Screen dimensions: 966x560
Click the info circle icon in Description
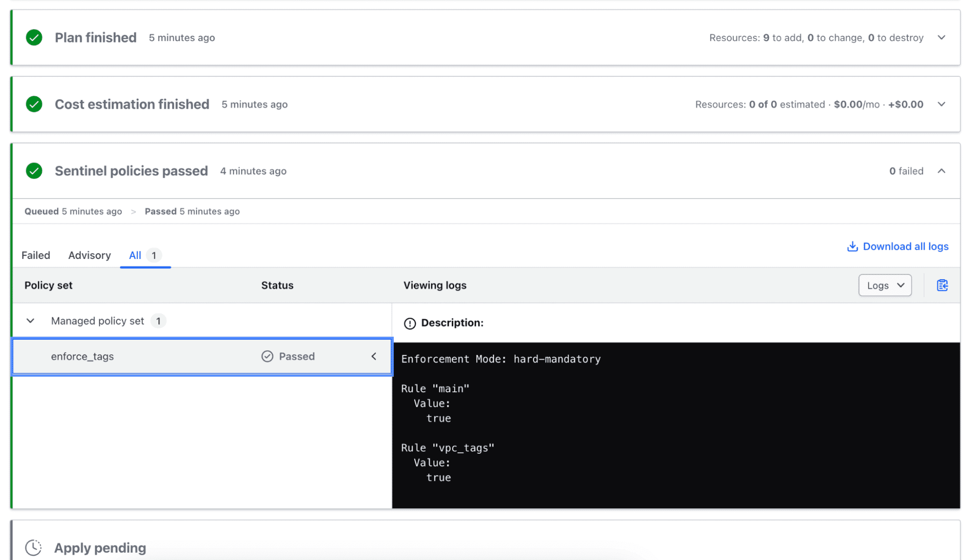tap(409, 323)
